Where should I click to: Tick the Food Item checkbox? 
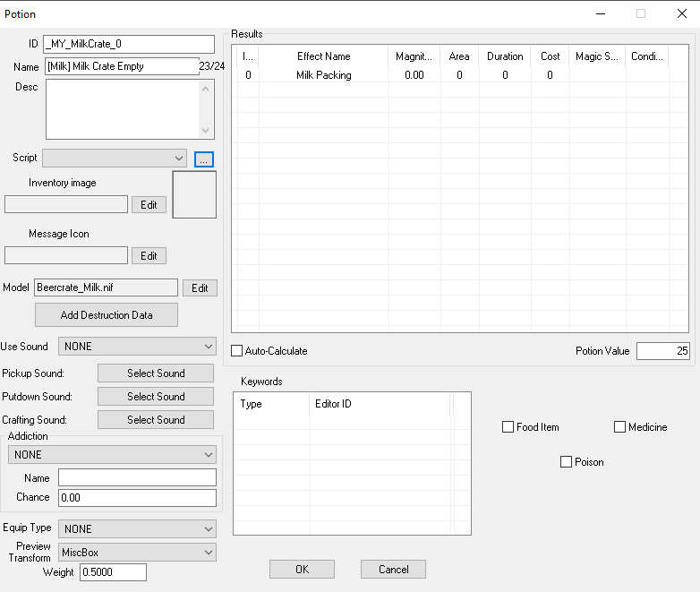click(508, 427)
